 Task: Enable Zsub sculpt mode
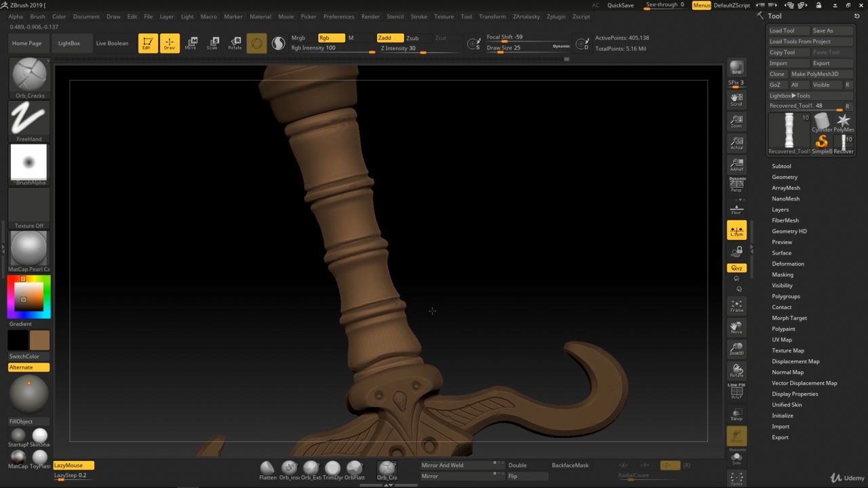tap(412, 38)
